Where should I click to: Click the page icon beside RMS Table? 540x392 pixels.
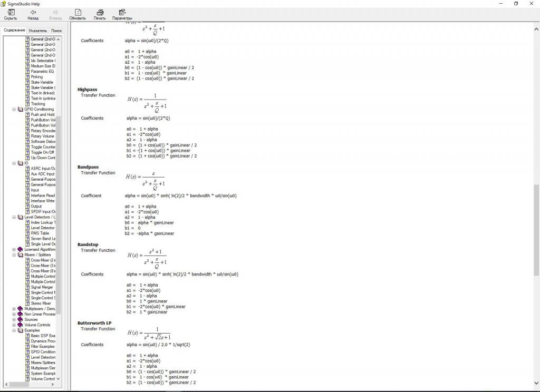[x=27, y=233]
